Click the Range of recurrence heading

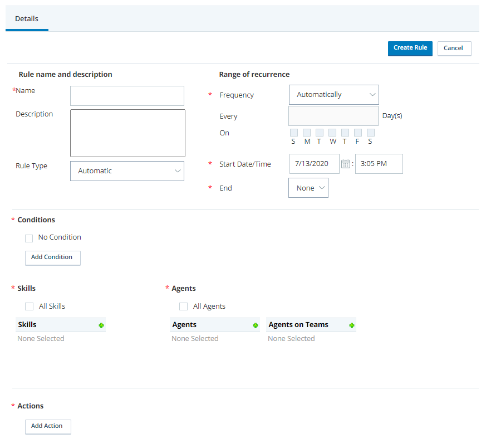pyautogui.click(x=254, y=75)
